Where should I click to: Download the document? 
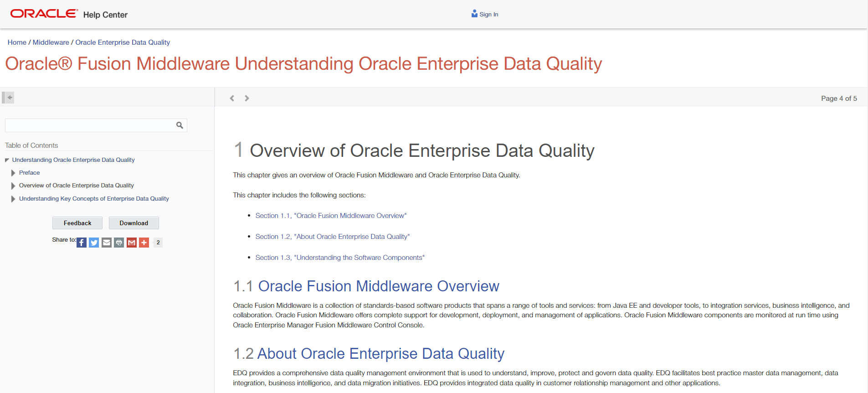click(134, 223)
